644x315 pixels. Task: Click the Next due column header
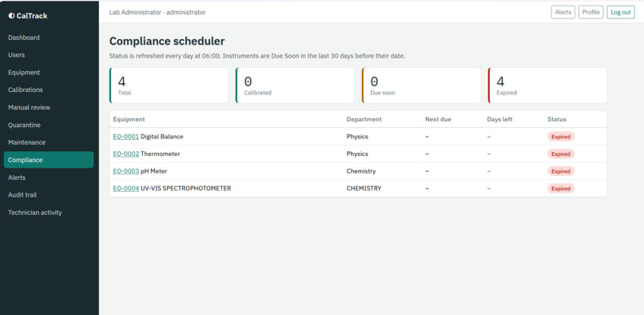pos(438,119)
